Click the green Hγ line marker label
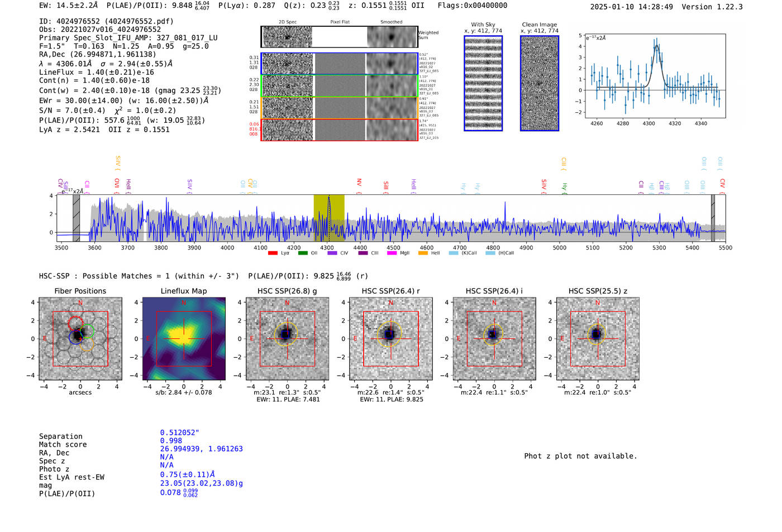Image resolution: width=782 pixels, height=532 pixels. pyautogui.click(x=564, y=188)
